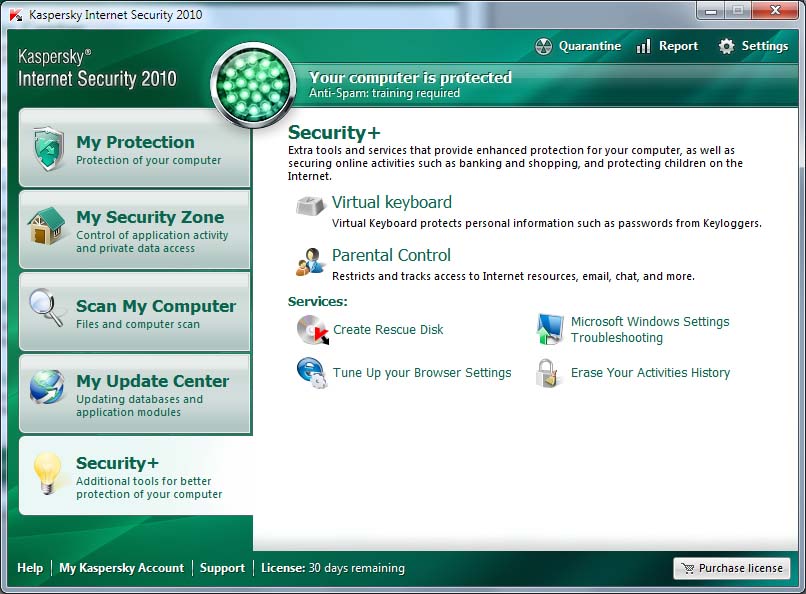Viewport: 806px width, 594px height.
Task: Launch the Virtual keyboard link
Action: (392, 202)
